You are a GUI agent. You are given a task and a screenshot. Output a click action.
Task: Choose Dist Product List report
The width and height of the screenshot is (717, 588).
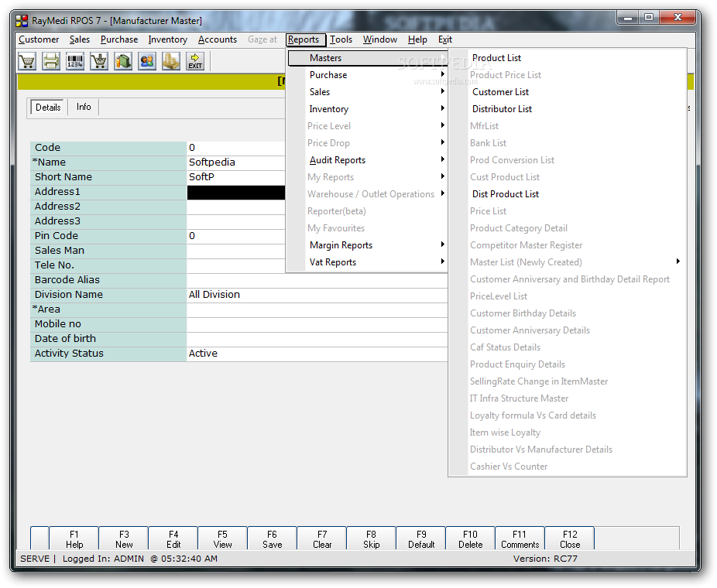click(506, 194)
